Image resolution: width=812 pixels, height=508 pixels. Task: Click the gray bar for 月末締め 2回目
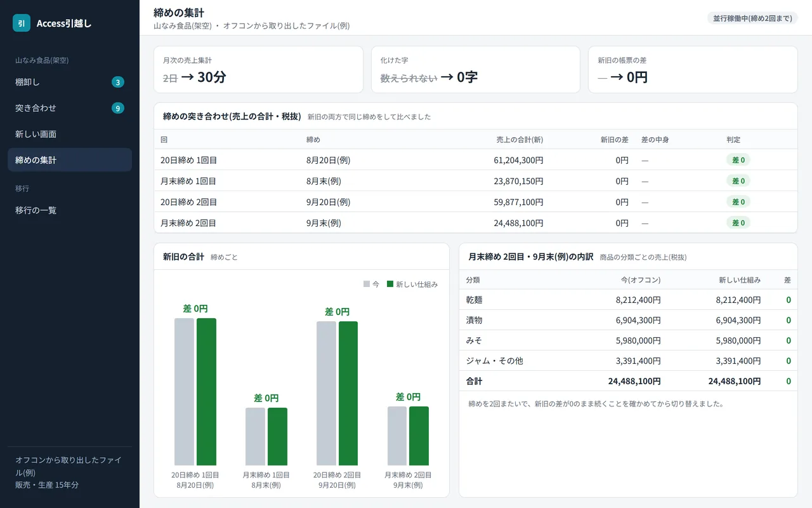[x=397, y=436]
